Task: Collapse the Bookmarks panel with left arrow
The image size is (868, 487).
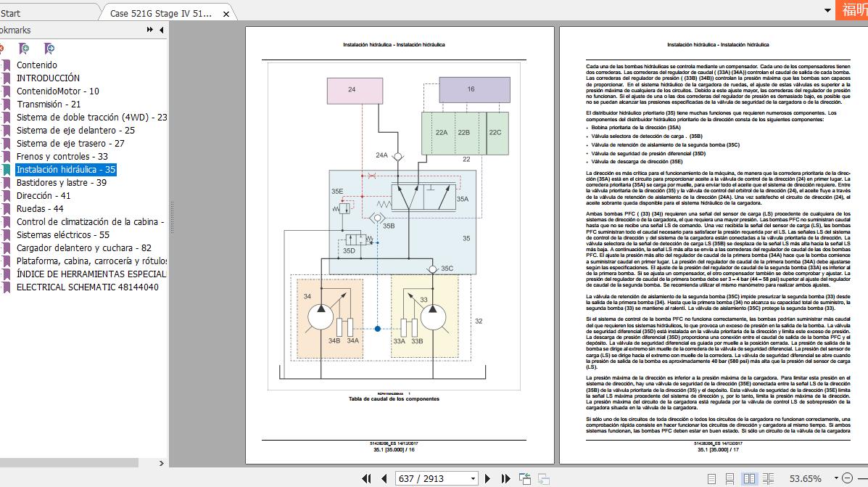Action: point(161,30)
